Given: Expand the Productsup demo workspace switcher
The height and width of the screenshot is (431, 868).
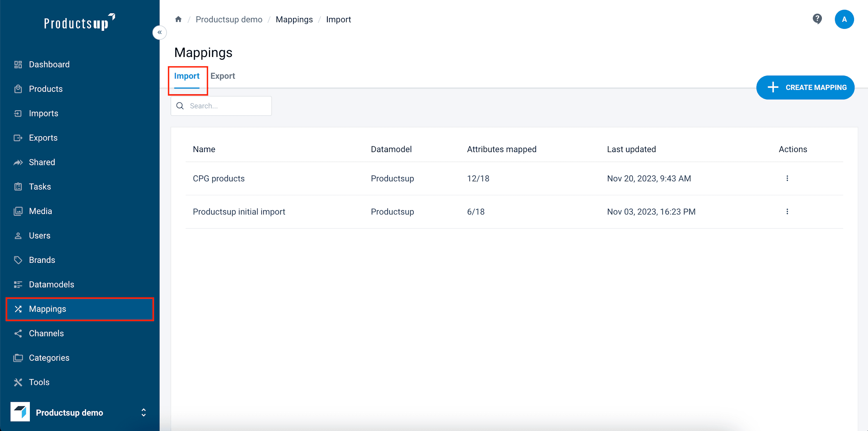Looking at the screenshot, I should 143,412.
